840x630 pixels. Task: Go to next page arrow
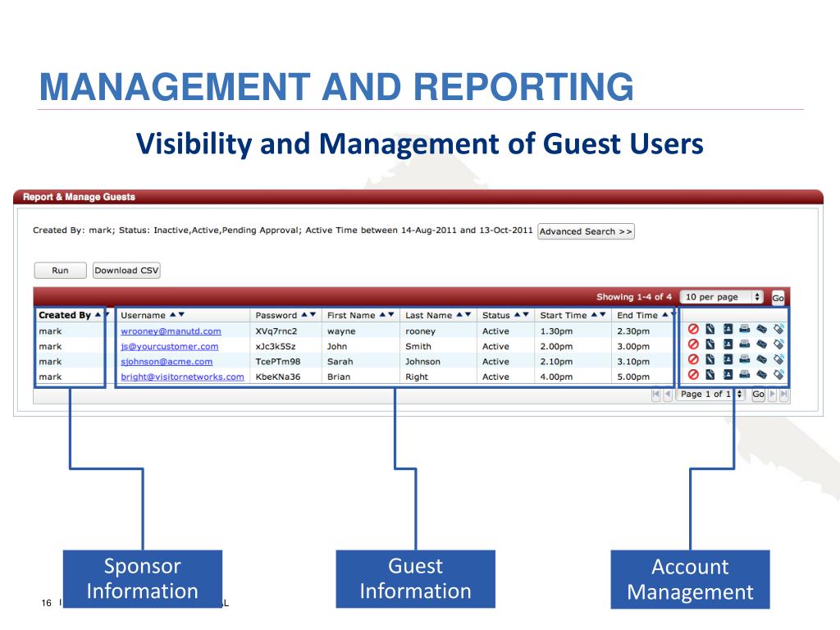(x=773, y=395)
